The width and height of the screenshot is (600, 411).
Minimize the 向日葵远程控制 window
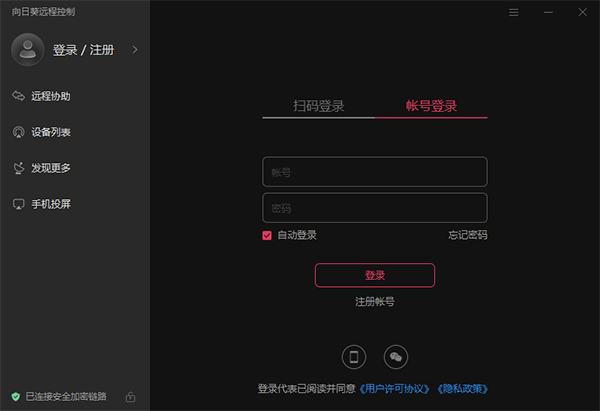[548, 13]
